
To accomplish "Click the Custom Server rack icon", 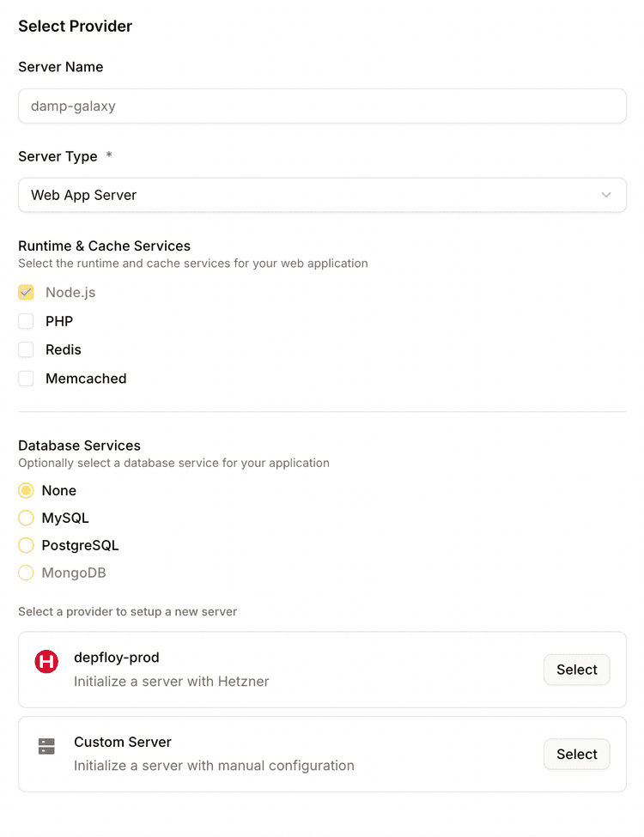I will click(46, 746).
